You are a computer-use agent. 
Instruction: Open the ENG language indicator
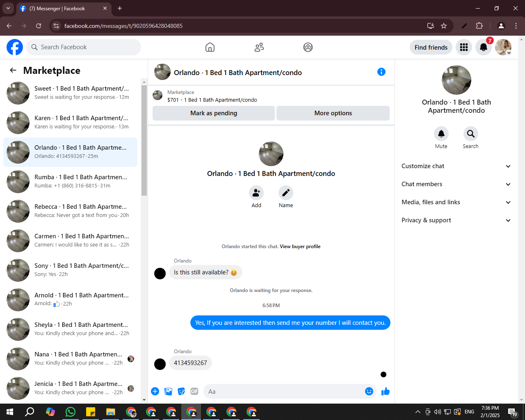[x=470, y=412]
